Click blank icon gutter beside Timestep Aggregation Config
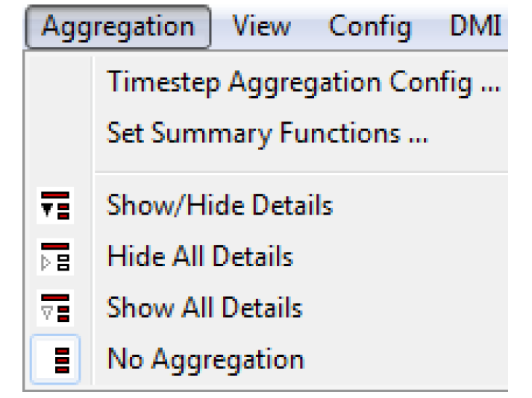The height and width of the screenshot is (398, 532). tap(57, 83)
